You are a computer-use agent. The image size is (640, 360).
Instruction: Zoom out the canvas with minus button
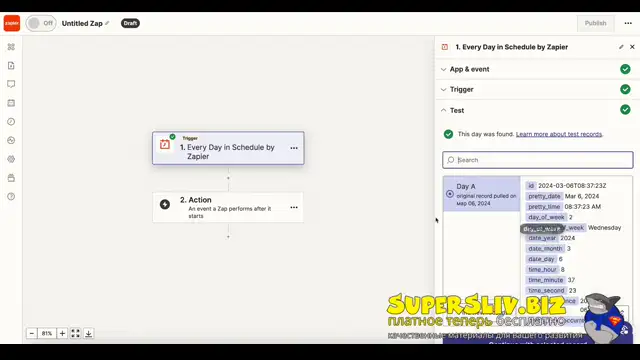point(31,333)
